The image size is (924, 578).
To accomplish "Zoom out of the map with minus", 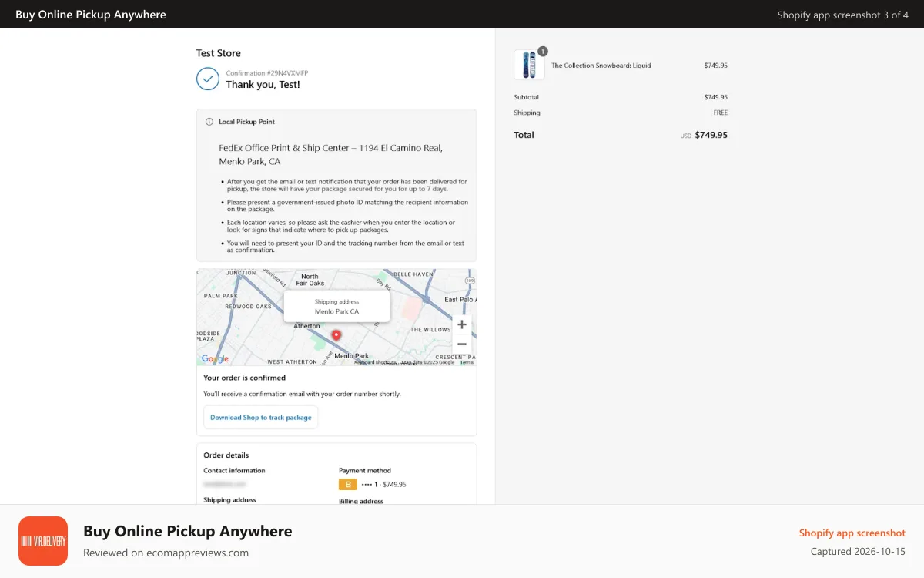I will 462,344.
